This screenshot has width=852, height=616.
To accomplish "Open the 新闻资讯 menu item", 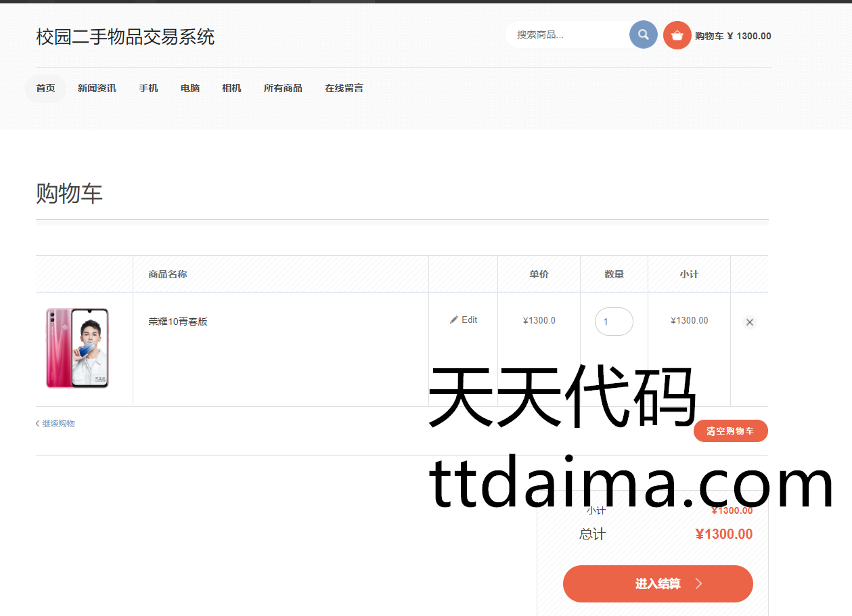I will (x=97, y=88).
